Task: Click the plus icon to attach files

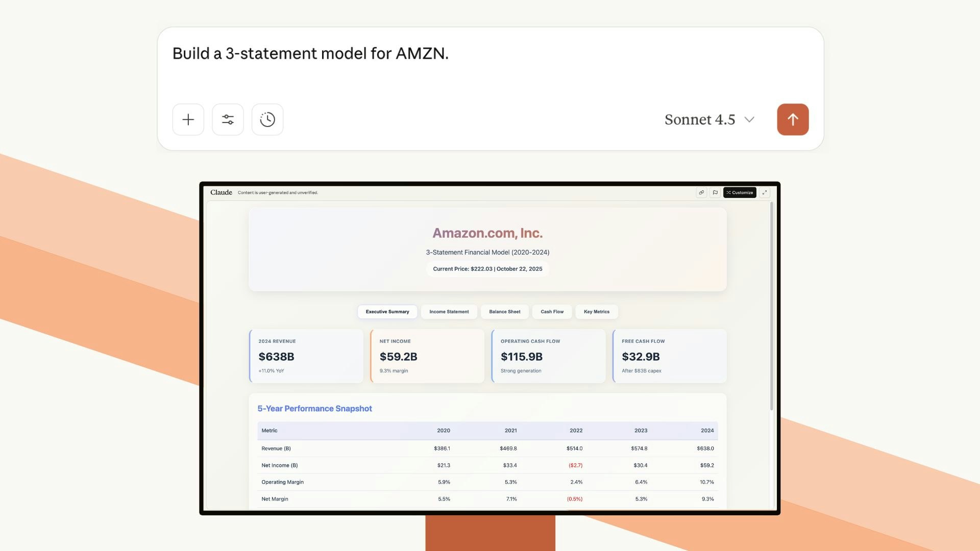Action: coord(188,119)
